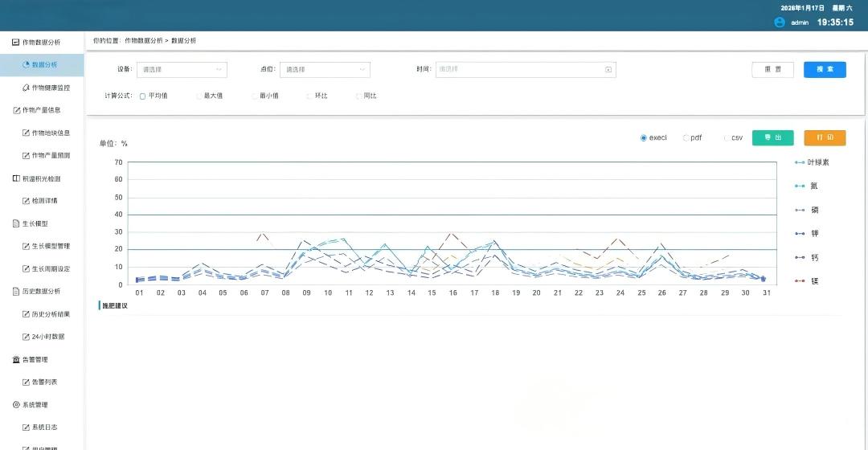Click the admin user avatar icon
Viewport: 868px width, 450px height.
click(779, 22)
